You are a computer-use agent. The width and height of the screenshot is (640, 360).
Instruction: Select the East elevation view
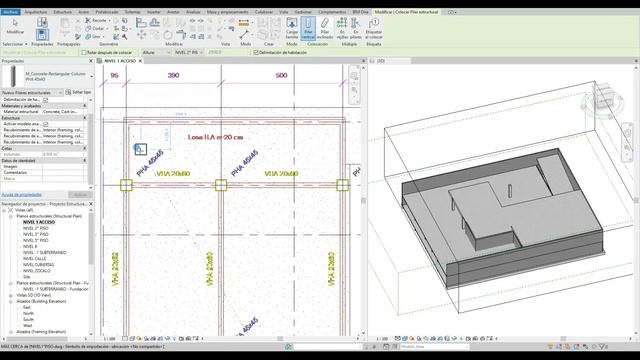tap(27, 307)
